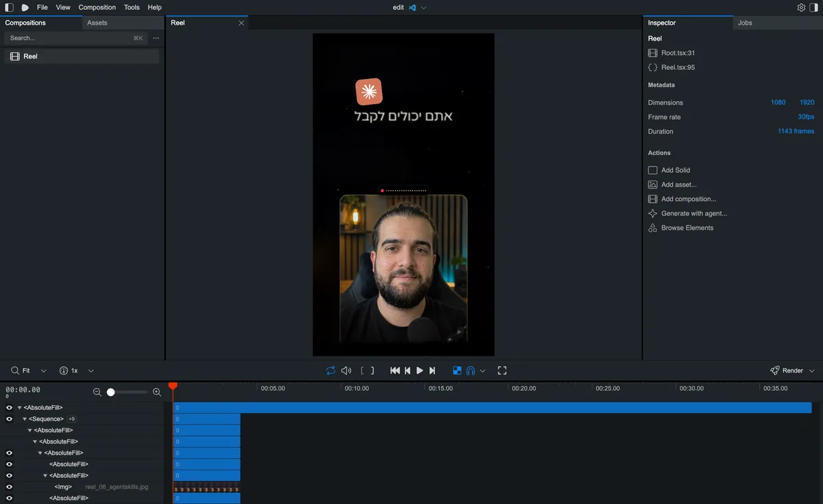
Task: Hide the Img layer with eye icon
Action: pyautogui.click(x=10, y=487)
